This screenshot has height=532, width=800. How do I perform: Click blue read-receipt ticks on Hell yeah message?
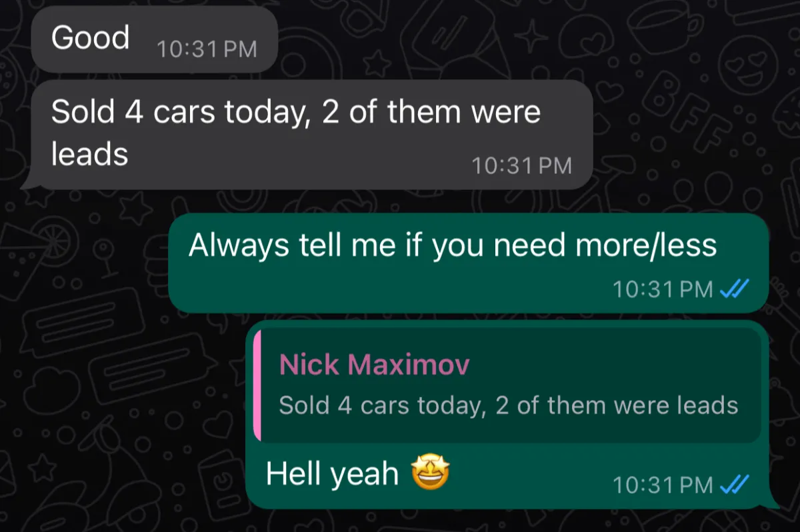click(736, 484)
